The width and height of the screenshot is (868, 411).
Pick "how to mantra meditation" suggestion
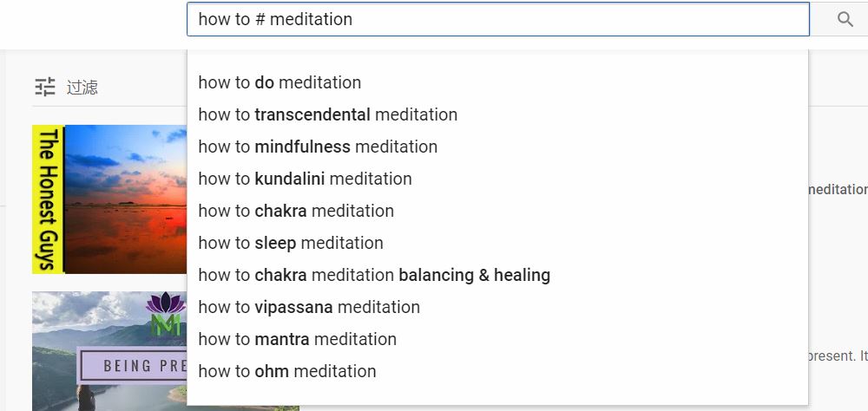pos(297,339)
